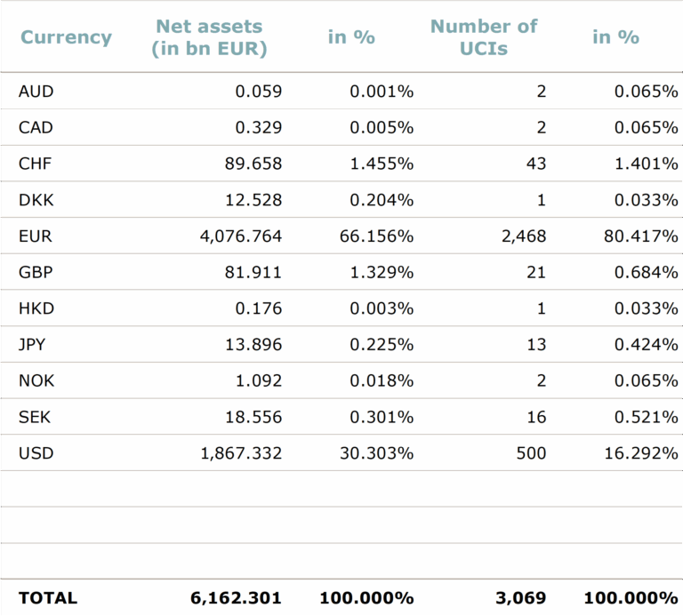Screen dimensions: 683x616
Task: Select the AUD currency row label
Action: (36, 91)
